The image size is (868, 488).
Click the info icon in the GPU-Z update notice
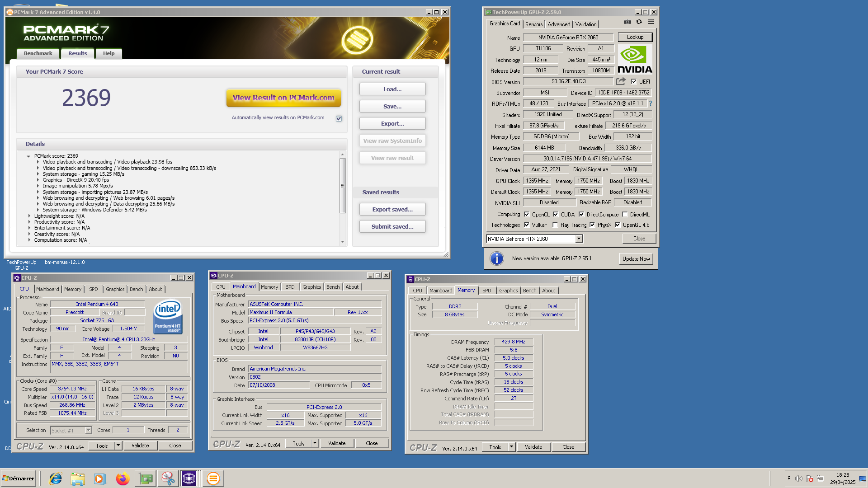[496, 258]
